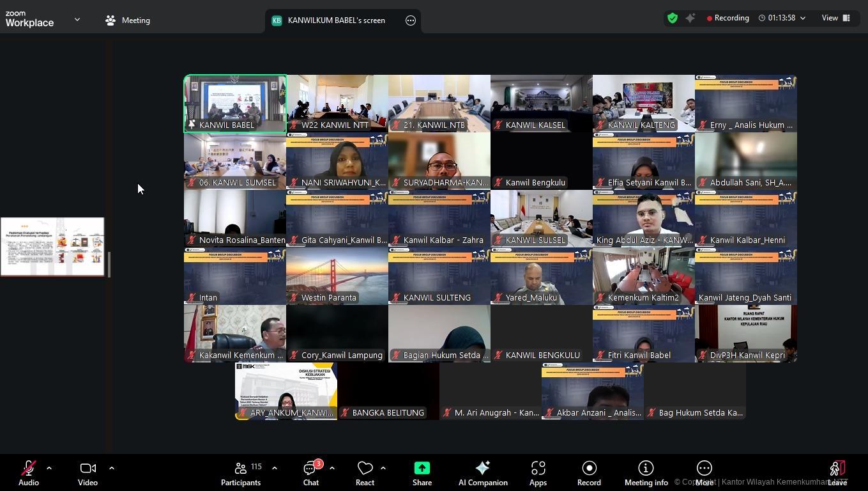Image resolution: width=868 pixels, height=491 pixels.
Task: Open the Apps panel
Action: coord(538,474)
